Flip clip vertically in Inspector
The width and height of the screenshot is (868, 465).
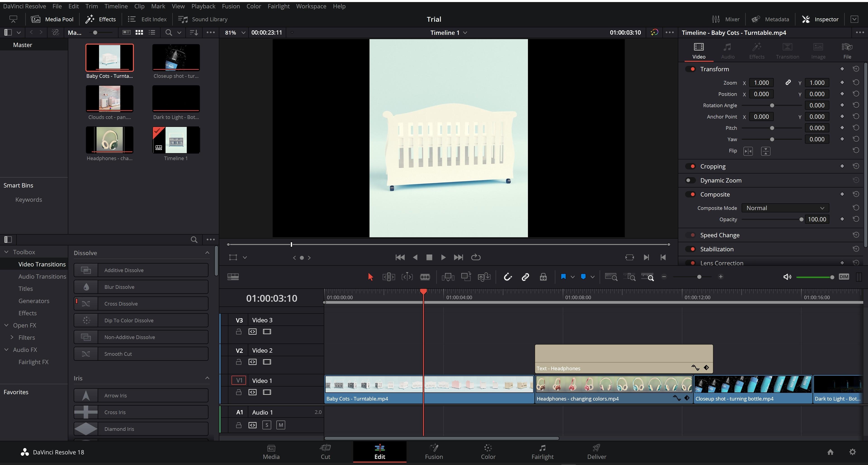tap(766, 151)
